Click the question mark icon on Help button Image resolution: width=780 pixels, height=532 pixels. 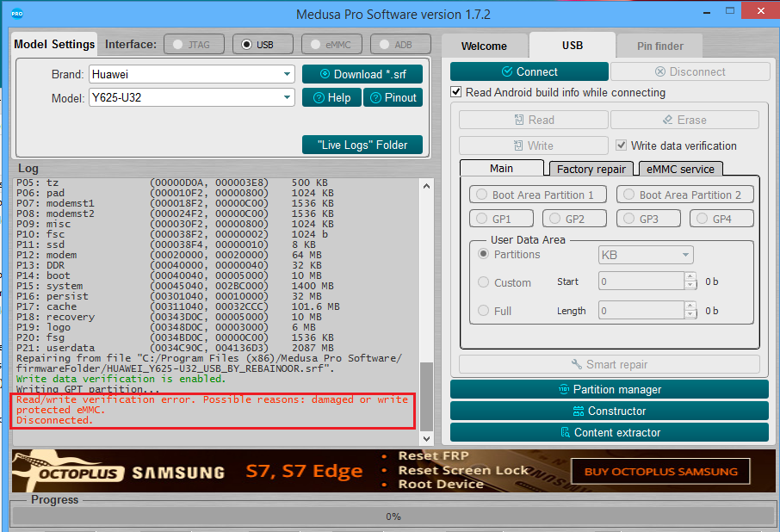[319, 98]
